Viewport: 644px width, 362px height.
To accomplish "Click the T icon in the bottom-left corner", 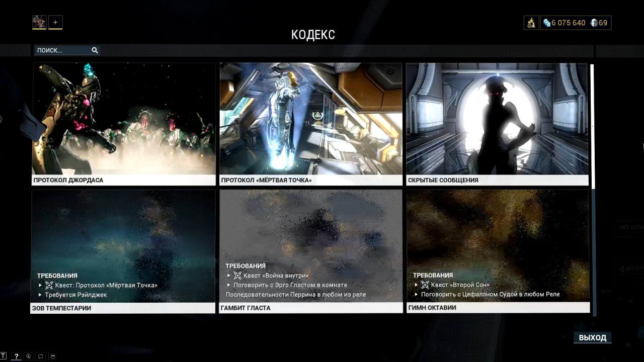I will point(4,356).
